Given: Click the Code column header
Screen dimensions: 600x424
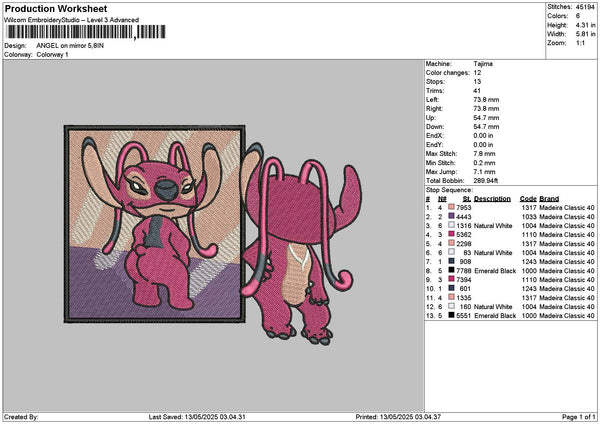Looking at the screenshot, I should coord(528,198).
